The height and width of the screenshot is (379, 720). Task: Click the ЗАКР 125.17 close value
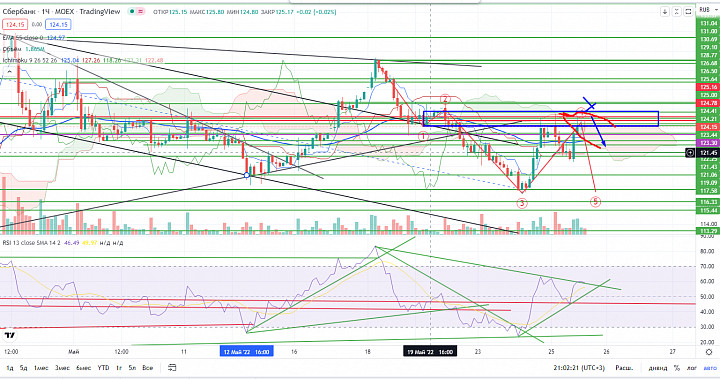point(277,11)
